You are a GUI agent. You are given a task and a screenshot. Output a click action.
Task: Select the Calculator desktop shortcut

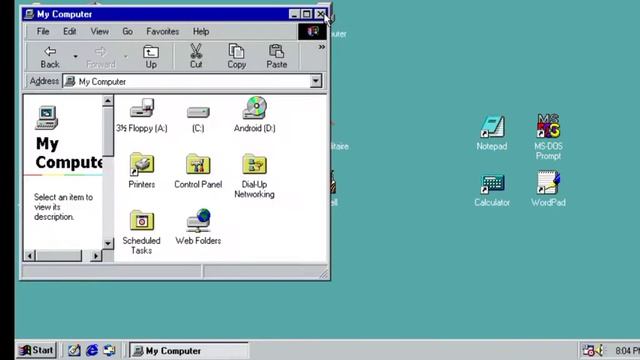click(x=492, y=190)
